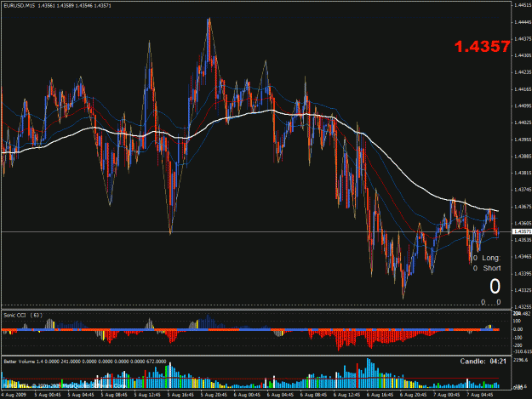
Task: Click the '0 Short' position label
Action: [487, 268]
